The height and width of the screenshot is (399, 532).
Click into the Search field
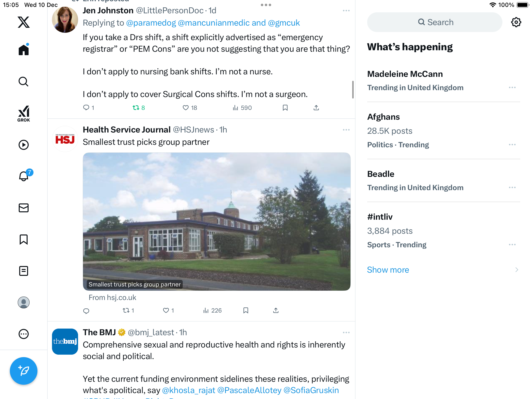[435, 22]
